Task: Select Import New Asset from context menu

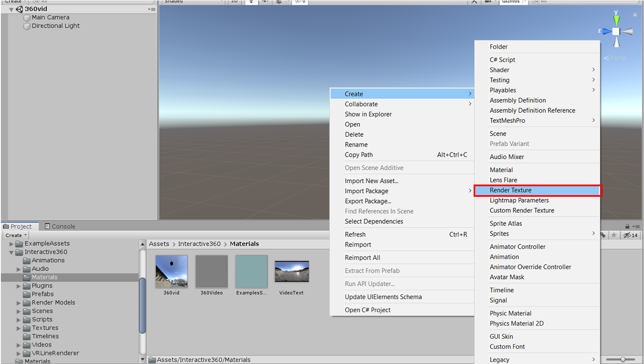Action: [x=371, y=181]
